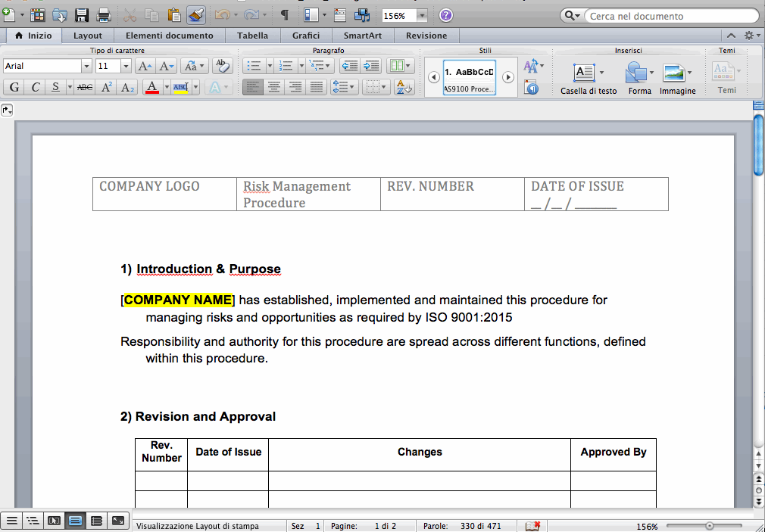Clear formatting with the eraser icon
The width and height of the screenshot is (765, 532).
(223, 66)
